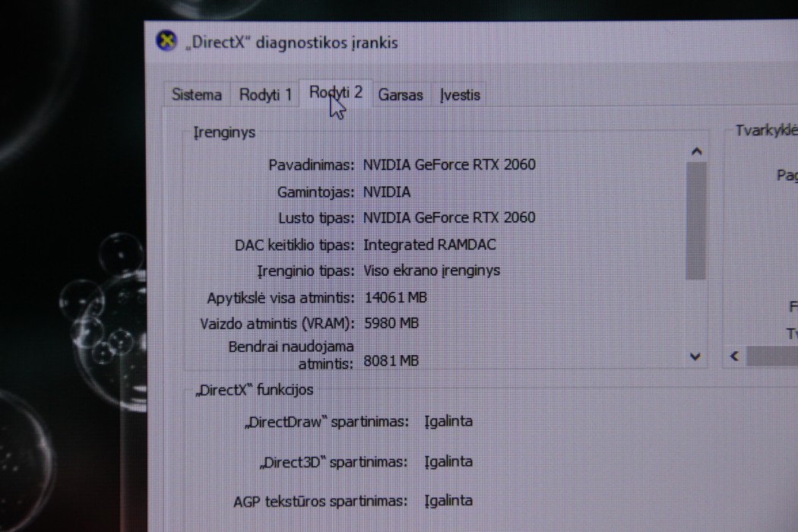Click the horizontal scrollbar thumb in Tvarkyklės panel

pyautogui.click(x=772, y=356)
